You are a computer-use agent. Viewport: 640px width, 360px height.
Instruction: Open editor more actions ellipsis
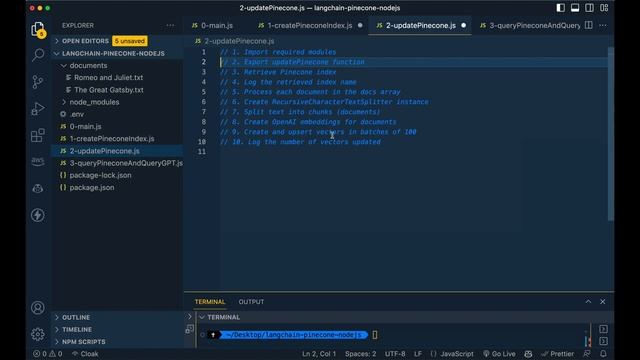click(603, 25)
